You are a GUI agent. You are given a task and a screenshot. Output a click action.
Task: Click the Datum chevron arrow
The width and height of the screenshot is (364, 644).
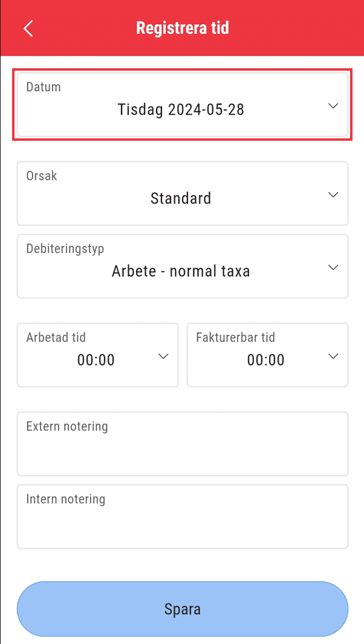(x=333, y=106)
